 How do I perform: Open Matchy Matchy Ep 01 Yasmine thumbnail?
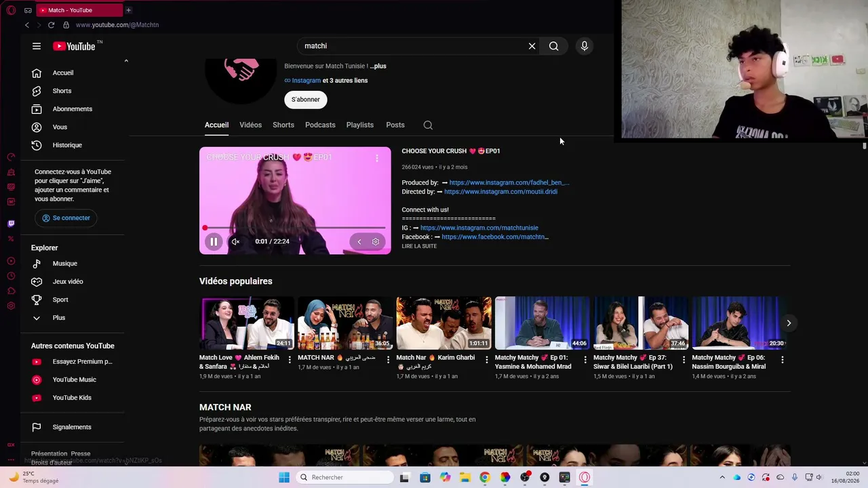click(x=542, y=323)
